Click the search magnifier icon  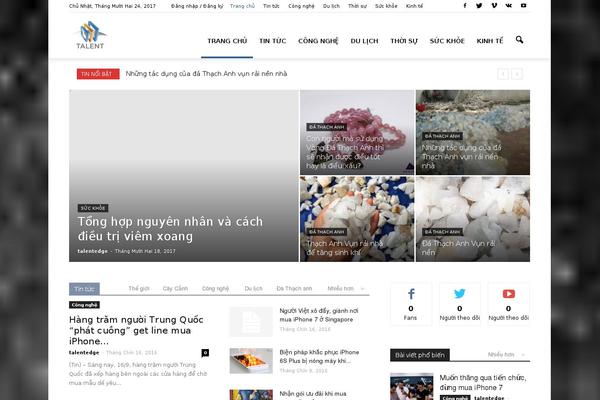[x=519, y=40]
